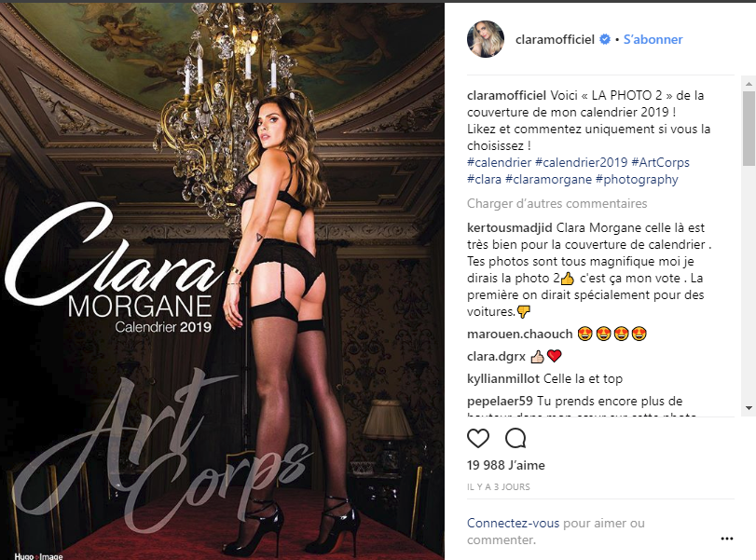
Task: Click the 19 988 J'aime likes count
Action: pos(506,465)
